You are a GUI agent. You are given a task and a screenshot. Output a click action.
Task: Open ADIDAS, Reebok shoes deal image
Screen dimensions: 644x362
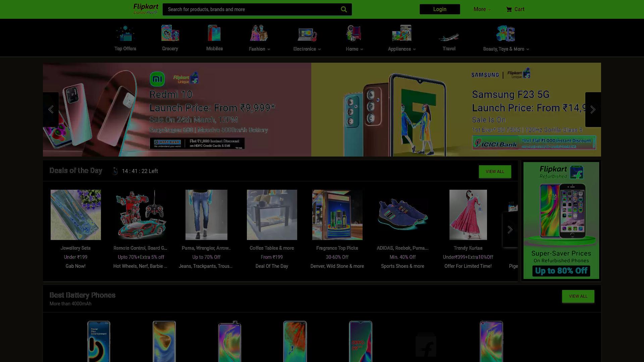(403, 215)
